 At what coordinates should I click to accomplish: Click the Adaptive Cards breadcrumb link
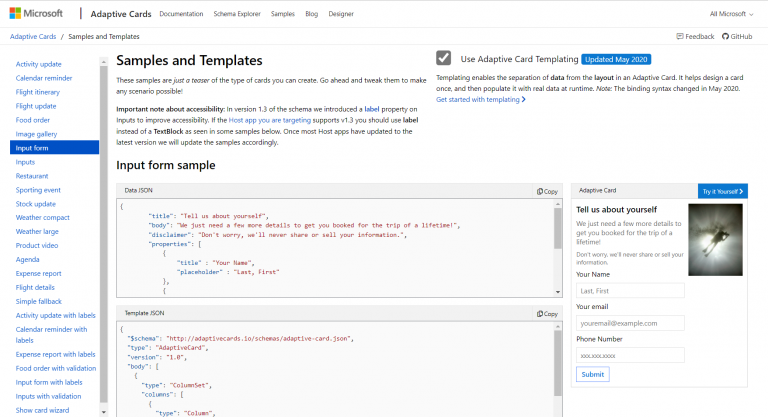coord(33,36)
